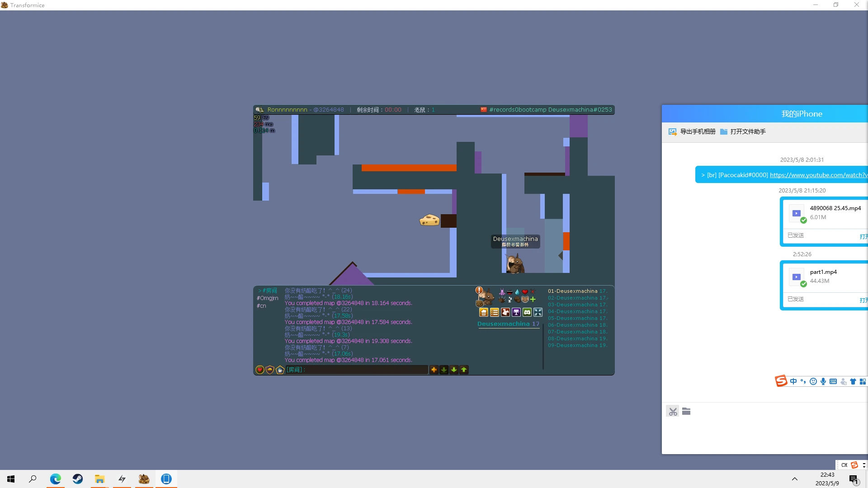Image resolution: width=868 pixels, height=488 pixels.
Task: Click 打开文件助手 in the iPhone panel
Action: [x=743, y=131]
